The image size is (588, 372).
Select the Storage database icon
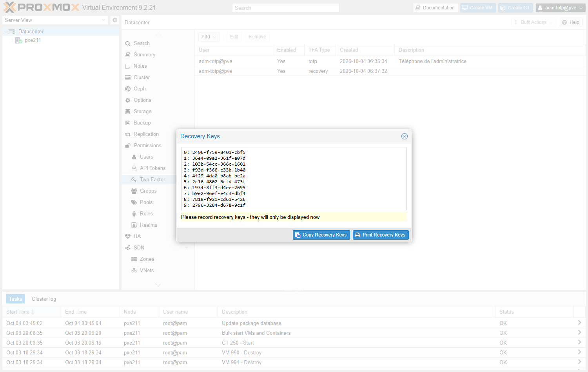[x=128, y=112]
